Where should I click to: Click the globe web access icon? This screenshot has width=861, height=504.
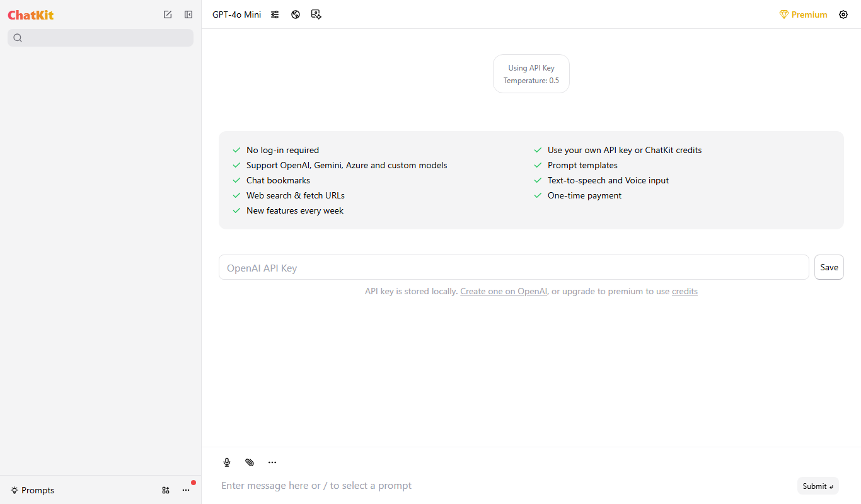pos(296,14)
